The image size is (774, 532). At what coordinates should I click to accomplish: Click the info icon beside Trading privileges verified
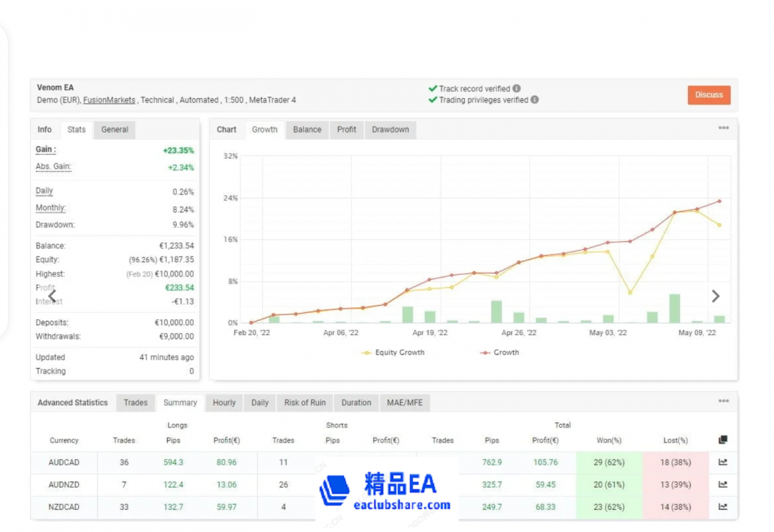(x=535, y=100)
